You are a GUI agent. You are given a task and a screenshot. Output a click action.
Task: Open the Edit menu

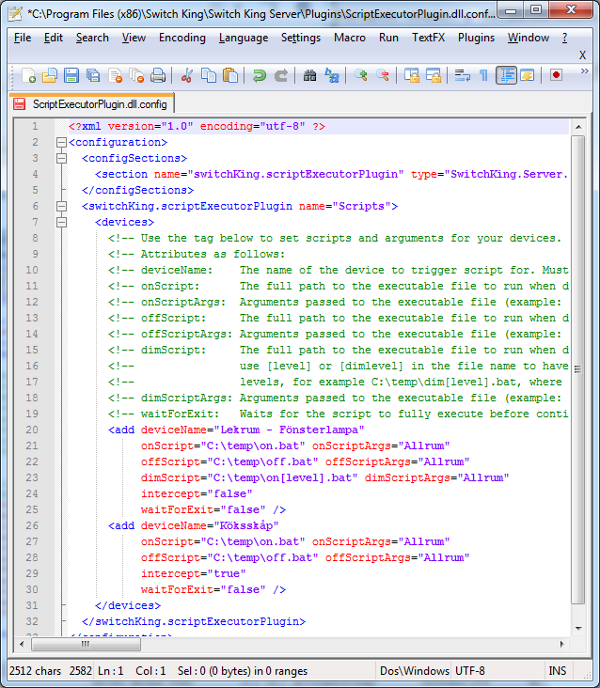[53, 38]
